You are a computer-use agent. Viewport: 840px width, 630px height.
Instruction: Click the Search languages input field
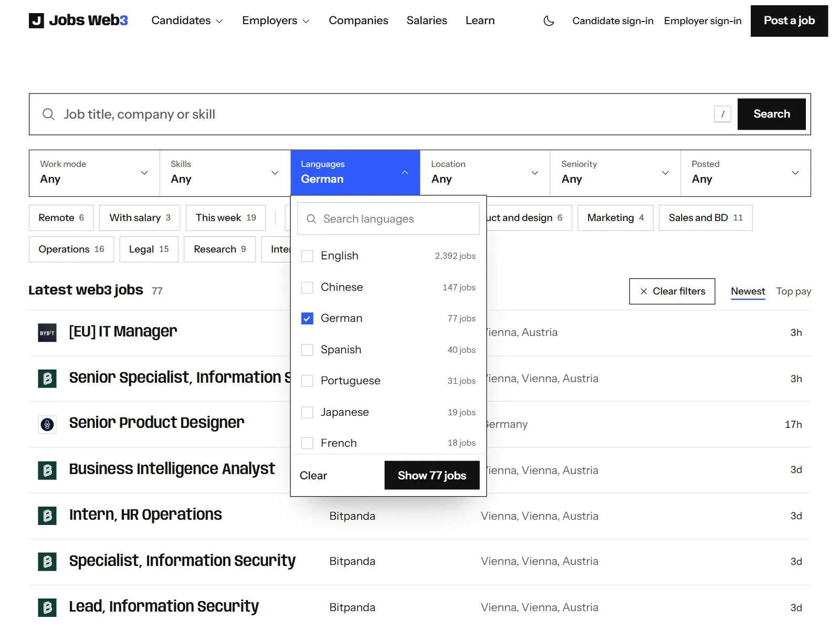pyautogui.click(x=388, y=219)
